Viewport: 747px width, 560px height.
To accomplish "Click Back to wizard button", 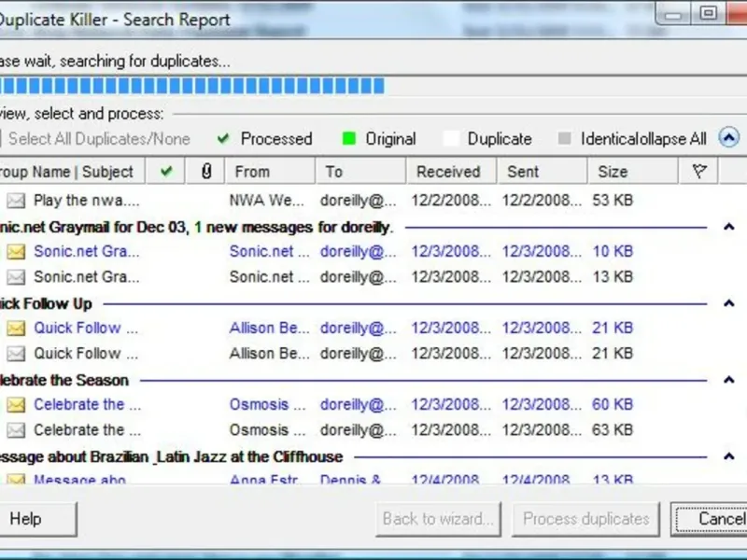I will (438, 519).
